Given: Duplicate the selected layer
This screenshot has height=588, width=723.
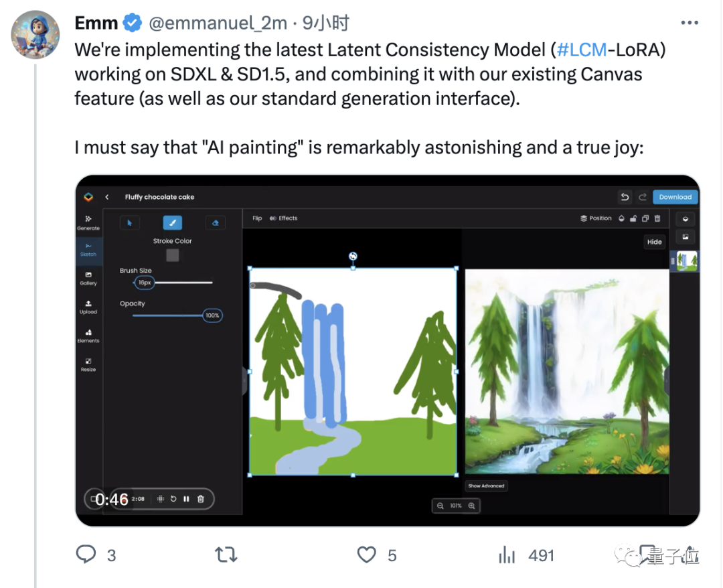Looking at the screenshot, I should click(645, 218).
